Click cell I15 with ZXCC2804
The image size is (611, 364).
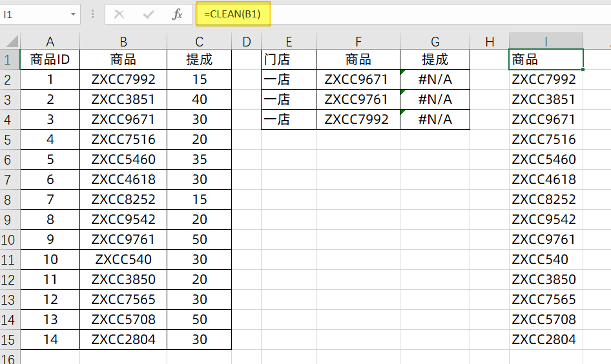point(546,339)
